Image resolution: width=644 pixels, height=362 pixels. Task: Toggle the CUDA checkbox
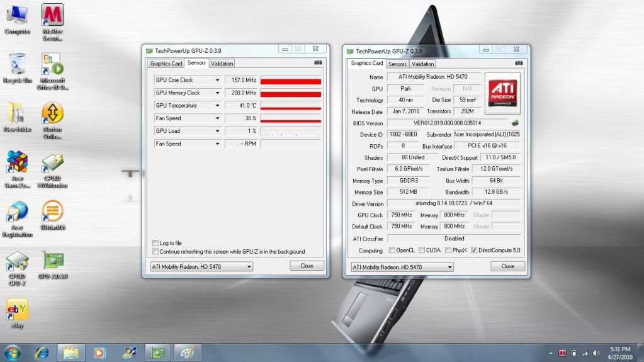tap(422, 250)
